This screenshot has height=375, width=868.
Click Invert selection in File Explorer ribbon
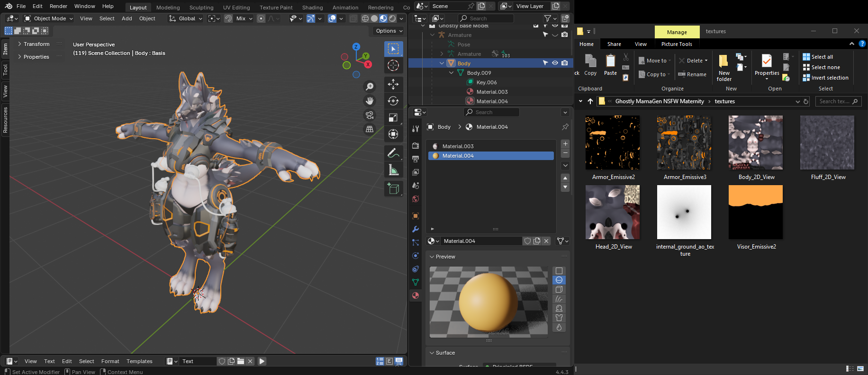825,78
